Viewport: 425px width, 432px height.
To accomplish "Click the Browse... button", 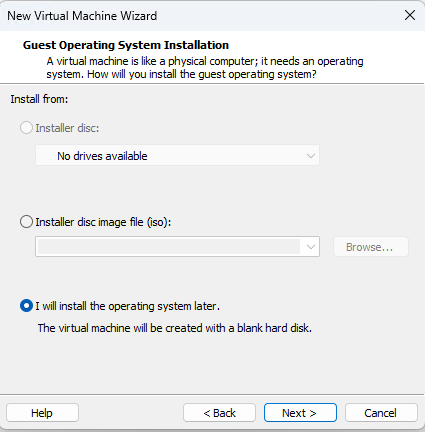I will (371, 247).
